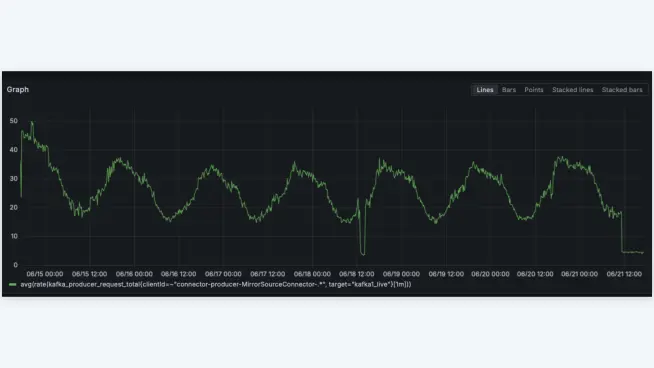Click the 06/16 00:00 x-axis label

click(x=134, y=274)
